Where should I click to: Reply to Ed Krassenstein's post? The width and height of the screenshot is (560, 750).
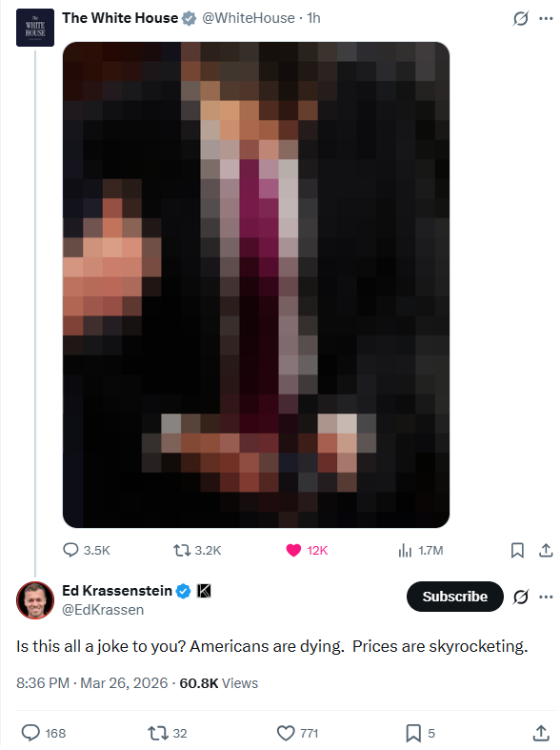(x=44, y=733)
